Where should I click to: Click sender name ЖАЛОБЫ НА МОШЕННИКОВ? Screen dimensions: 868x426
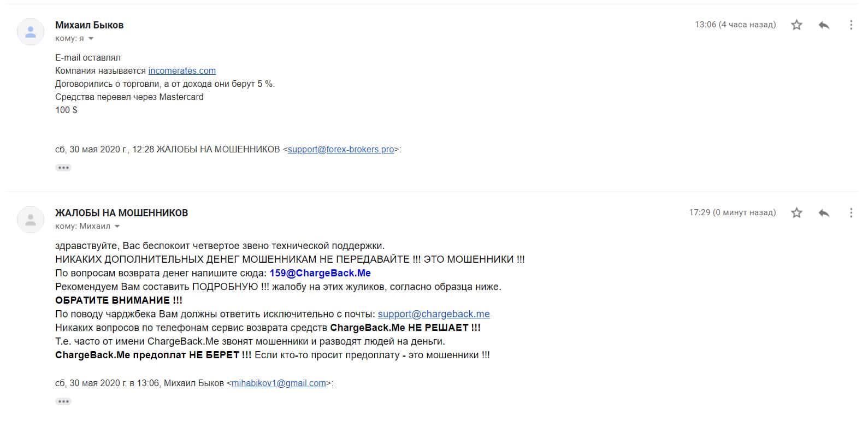point(122,213)
